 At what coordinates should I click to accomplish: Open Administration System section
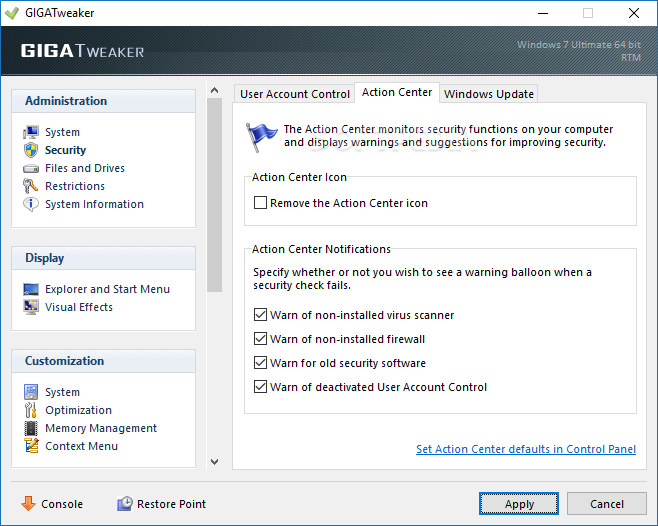coord(63,132)
